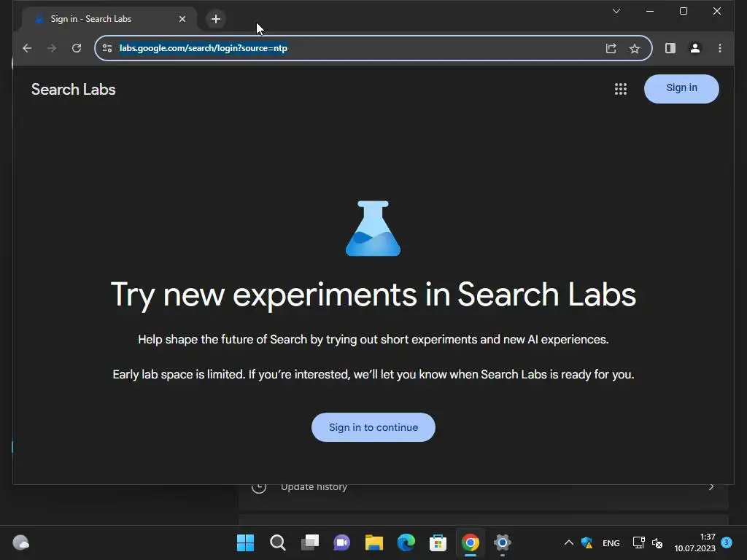Open File Explorer from taskbar
Image resolution: width=747 pixels, height=560 pixels.
pos(374,542)
